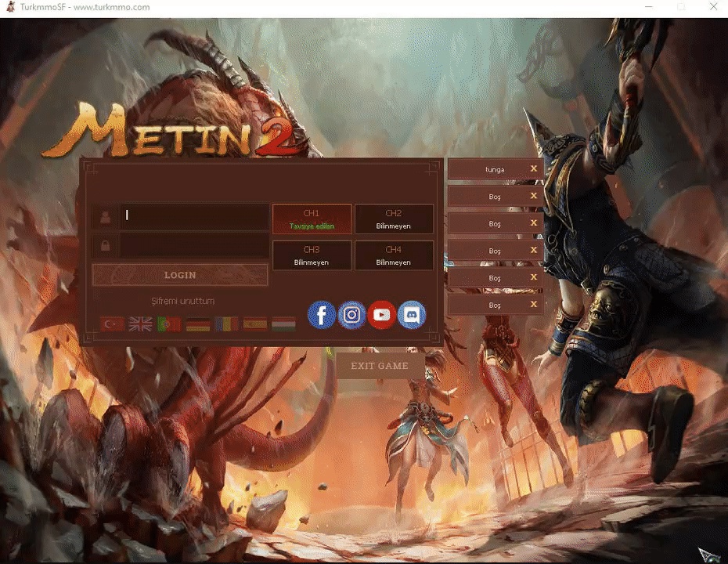Open the YouTube channel icon
Image resolution: width=728 pixels, height=564 pixels.
click(382, 315)
